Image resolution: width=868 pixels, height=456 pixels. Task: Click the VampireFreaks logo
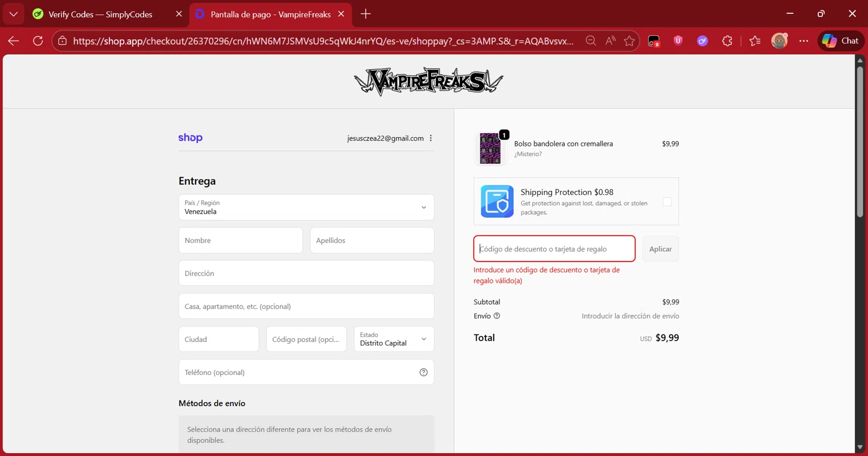click(429, 82)
